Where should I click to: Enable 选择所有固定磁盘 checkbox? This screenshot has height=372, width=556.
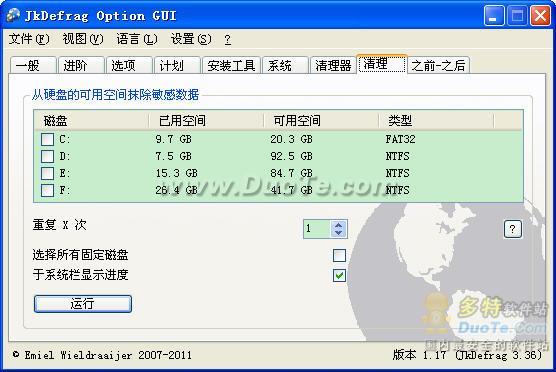[339, 255]
